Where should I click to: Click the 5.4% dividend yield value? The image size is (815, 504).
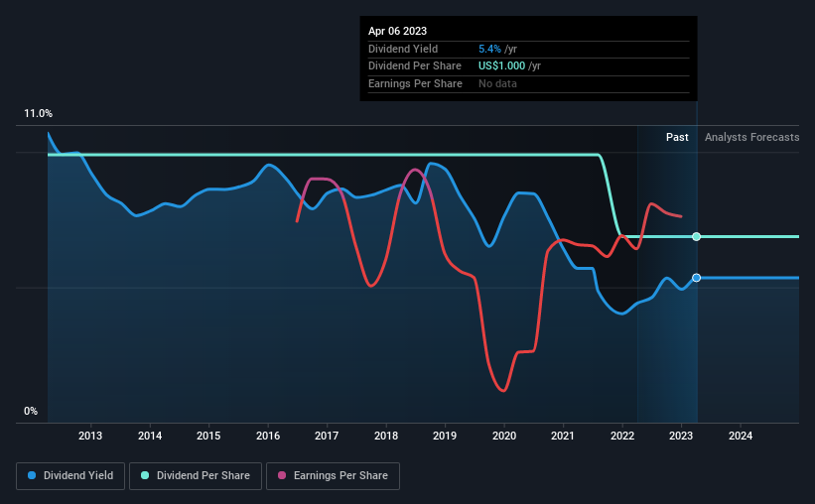[x=489, y=49]
